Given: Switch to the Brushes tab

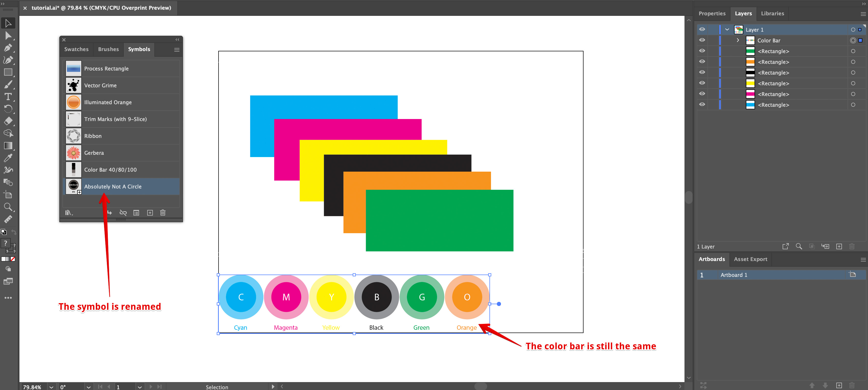Looking at the screenshot, I should coord(108,49).
